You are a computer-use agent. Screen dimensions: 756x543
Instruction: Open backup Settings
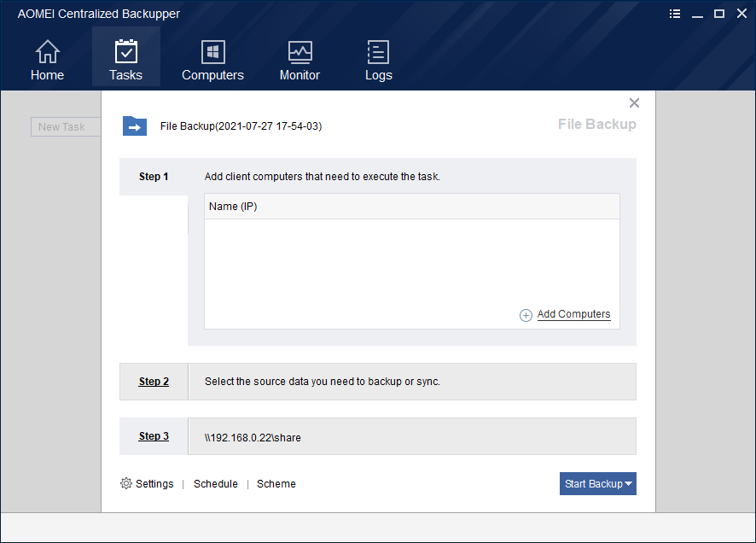point(154,484)
